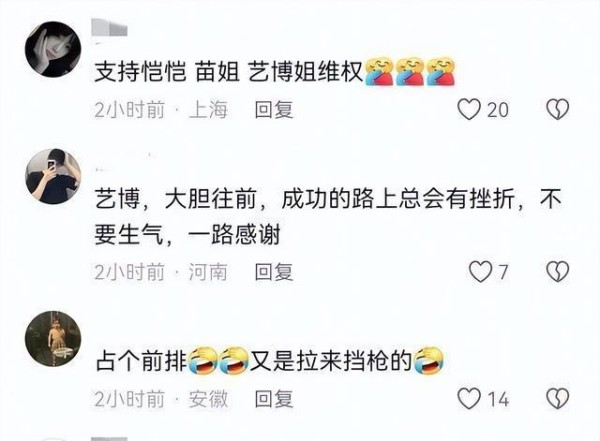Select the comment text 支持恺恺 苗姐 艺博姐维权
The height and width of the screenshot is (441, 600).
tap(275, 71)
